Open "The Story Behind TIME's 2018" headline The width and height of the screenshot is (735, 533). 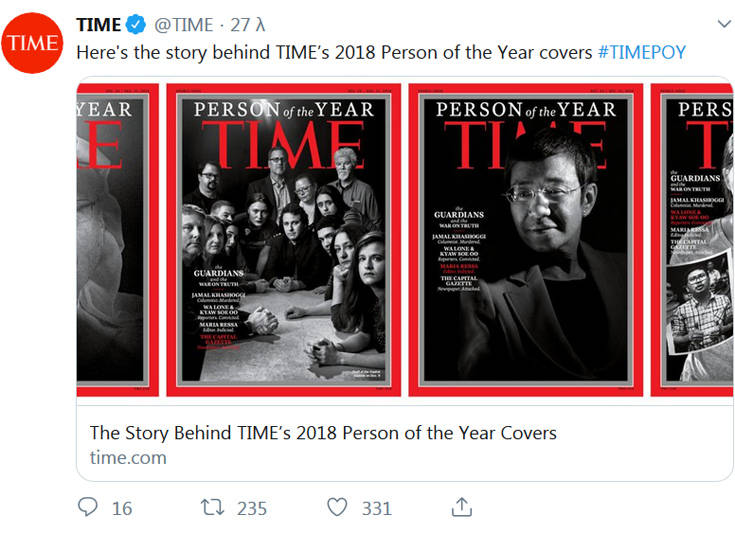pyautogui.click(x=323, y=433)
